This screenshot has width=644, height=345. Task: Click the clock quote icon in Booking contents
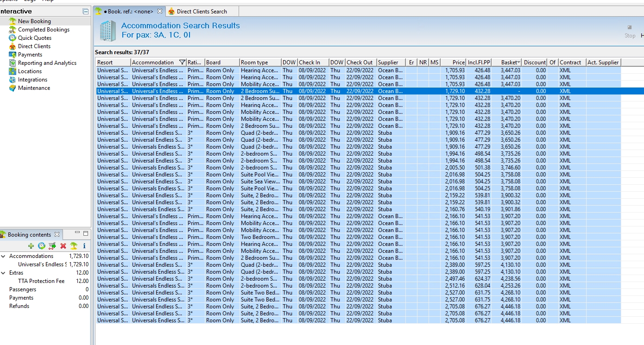(42, 246)
